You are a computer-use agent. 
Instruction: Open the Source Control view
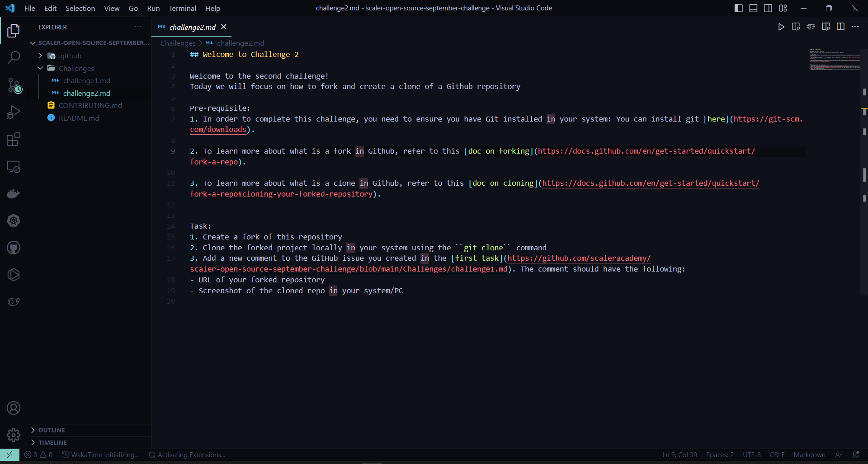click(14, 85)
